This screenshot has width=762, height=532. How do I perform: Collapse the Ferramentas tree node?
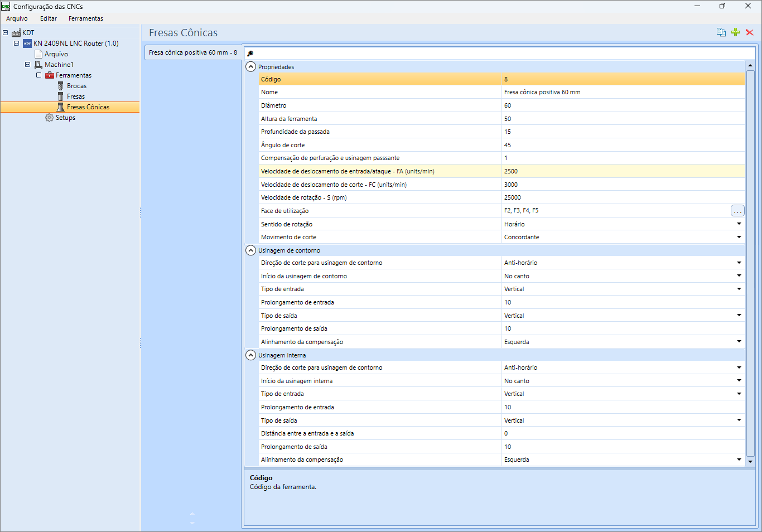pos(38,75)
